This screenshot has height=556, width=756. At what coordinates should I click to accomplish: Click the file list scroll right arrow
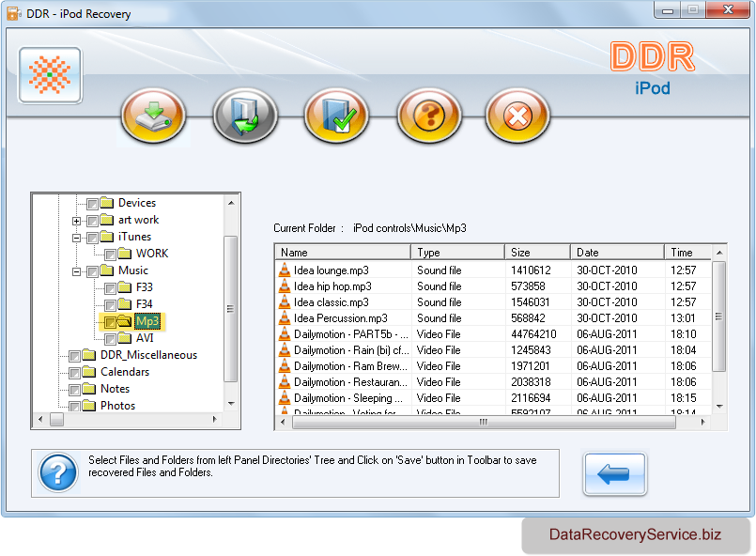[x=703, y=422]
